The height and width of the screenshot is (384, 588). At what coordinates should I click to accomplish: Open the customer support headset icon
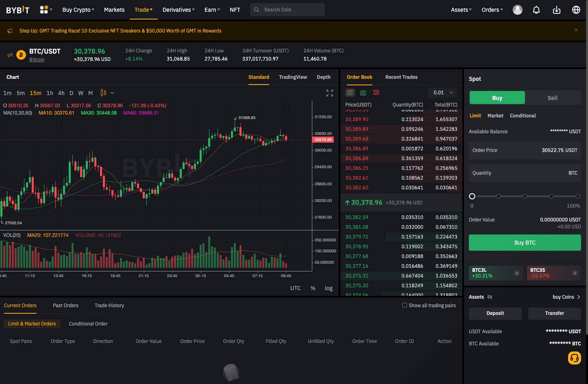click(574, 358)
